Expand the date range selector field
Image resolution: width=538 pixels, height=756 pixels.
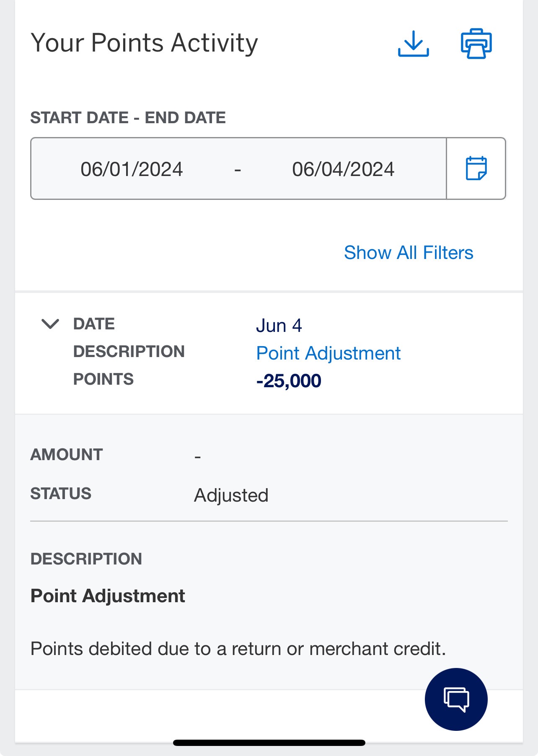tap(238, 168)
